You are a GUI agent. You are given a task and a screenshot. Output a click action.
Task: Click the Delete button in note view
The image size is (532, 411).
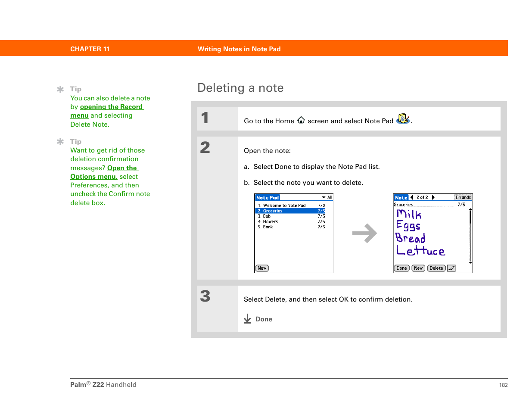[x=436, y=268]
